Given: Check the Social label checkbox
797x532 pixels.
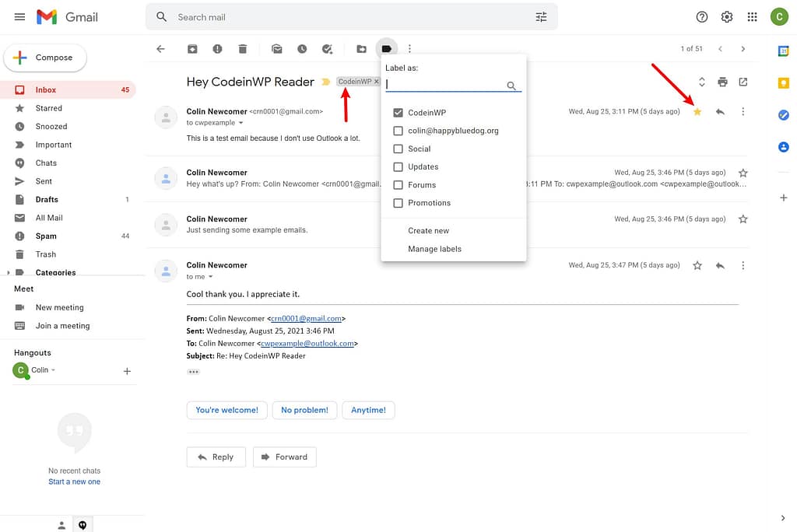Looking at the screenshot, I should tap(397, 149).
